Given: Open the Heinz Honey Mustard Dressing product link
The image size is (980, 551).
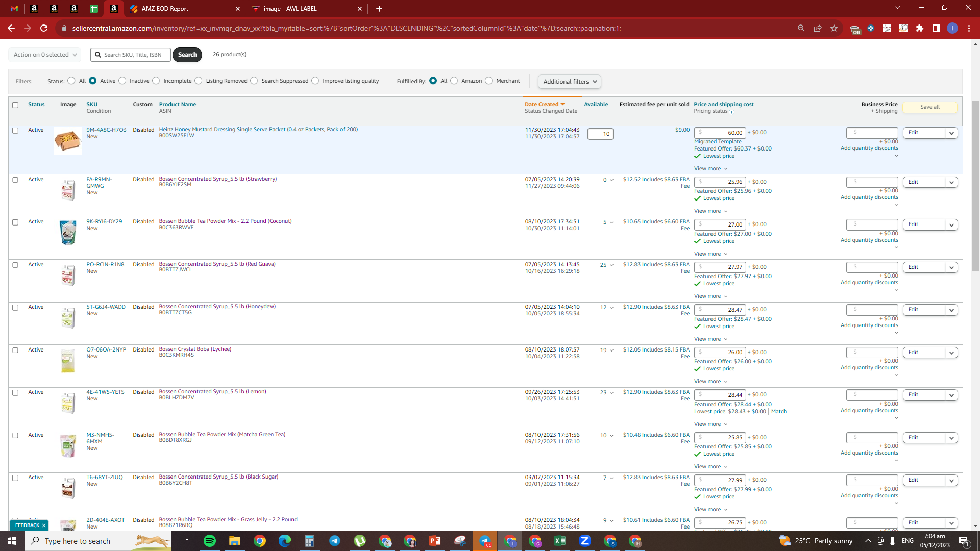Looking at the screenshot, I should coord(258,130).
